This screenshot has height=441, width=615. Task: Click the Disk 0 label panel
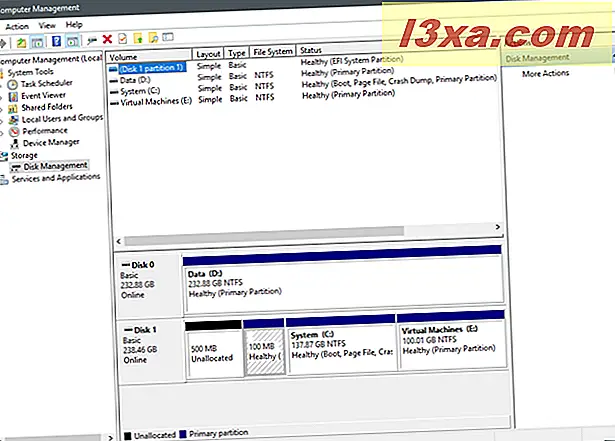pyautogui.click(x=149, y=284)
